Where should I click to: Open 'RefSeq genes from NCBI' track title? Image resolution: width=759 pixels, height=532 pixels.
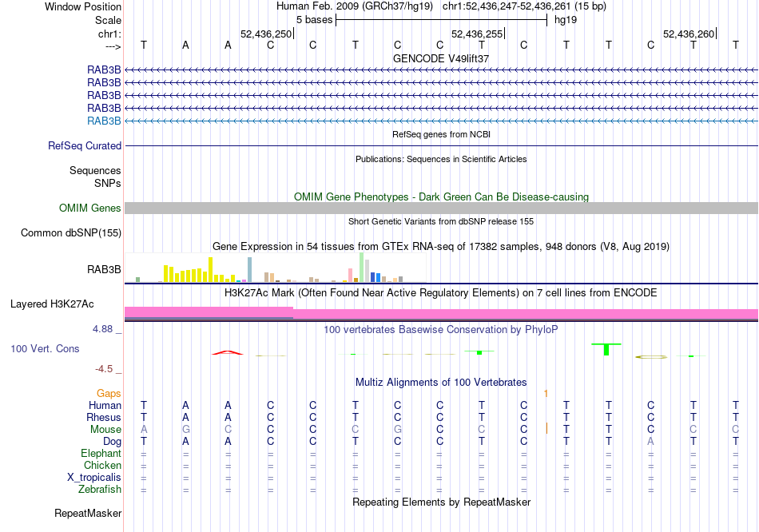click(441, 134)
